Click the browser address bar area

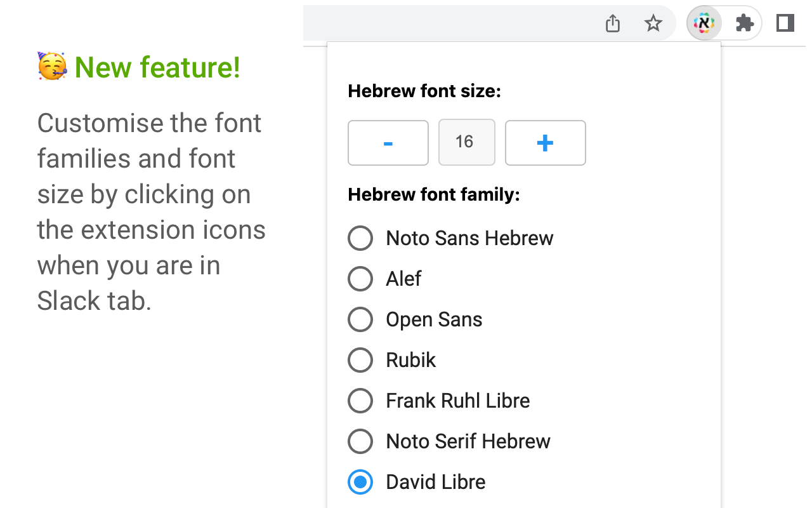pos(444,23)
